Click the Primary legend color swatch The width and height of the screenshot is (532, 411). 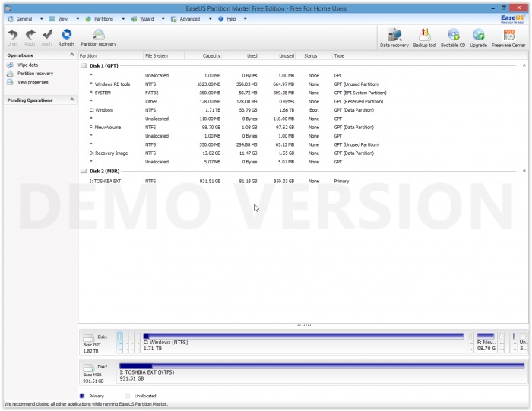[82, 396]
